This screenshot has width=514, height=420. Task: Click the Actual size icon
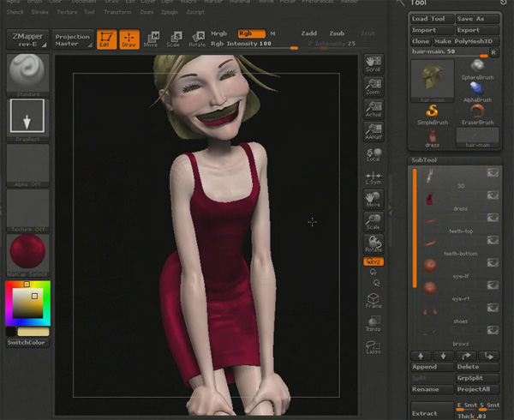(x=374, y=109)
